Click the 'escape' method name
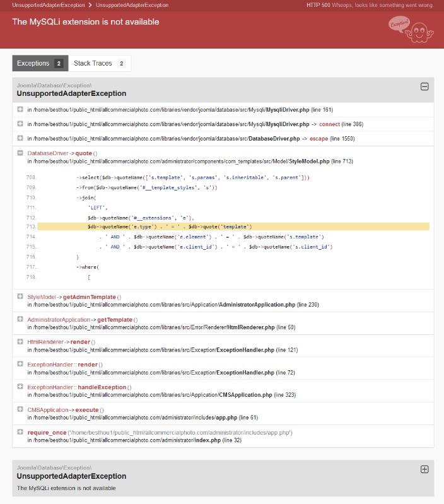Viewport: 444px width, 504px height. coord(318,139)
